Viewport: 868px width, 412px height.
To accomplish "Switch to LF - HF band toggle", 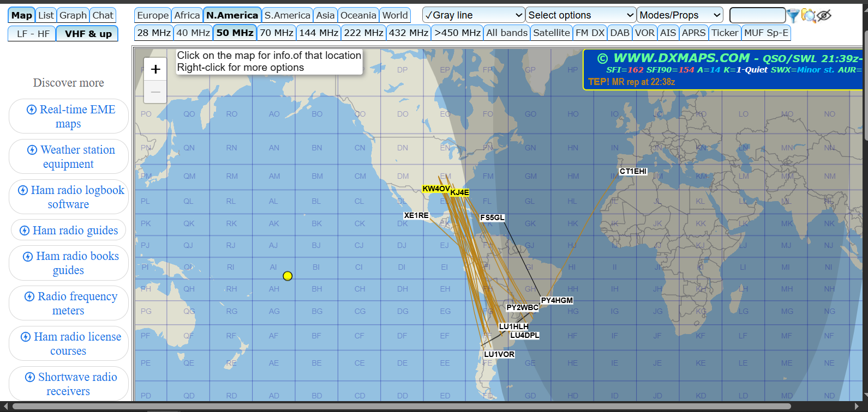I will point(33,34).
